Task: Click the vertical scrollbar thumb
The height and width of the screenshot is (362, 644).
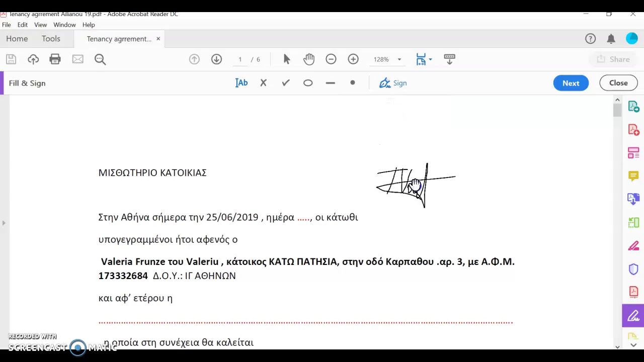Action: (617, 111)
